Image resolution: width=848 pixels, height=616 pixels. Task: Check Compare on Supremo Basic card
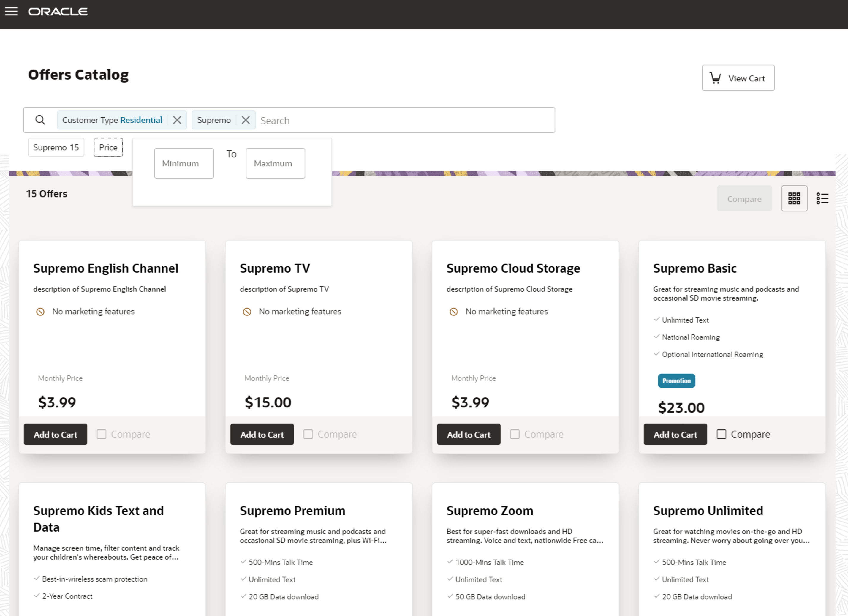pyautogui.click(x=721, y=434)
